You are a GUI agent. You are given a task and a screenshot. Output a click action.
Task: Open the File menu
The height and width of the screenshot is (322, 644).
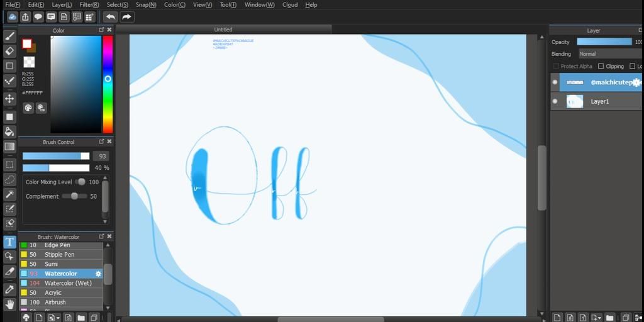[x=13, y=5]
